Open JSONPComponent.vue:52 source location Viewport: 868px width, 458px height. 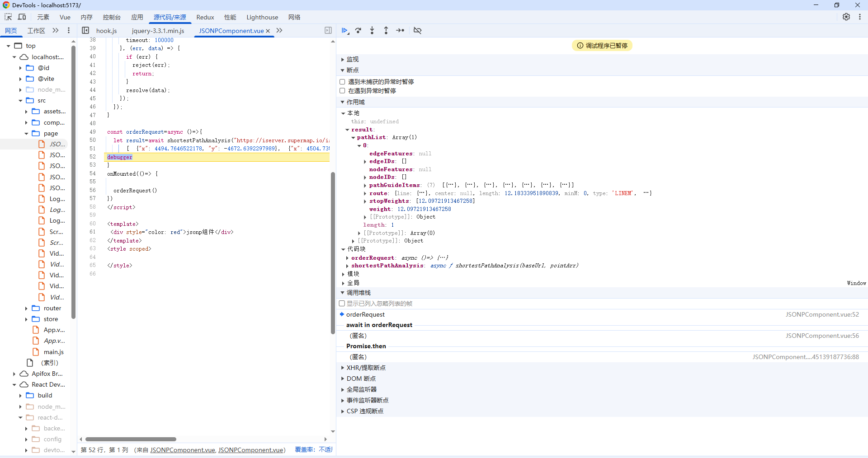click(x=822, y=314)
